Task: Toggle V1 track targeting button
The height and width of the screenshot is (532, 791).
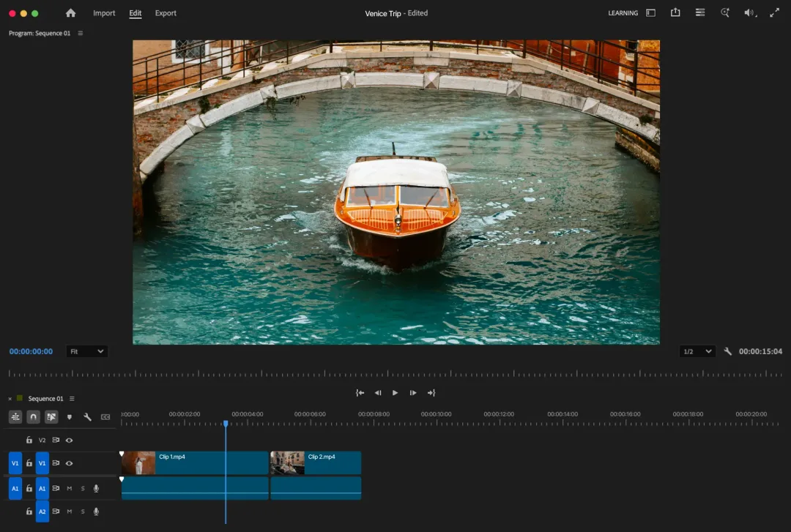Action: (42, 463)
